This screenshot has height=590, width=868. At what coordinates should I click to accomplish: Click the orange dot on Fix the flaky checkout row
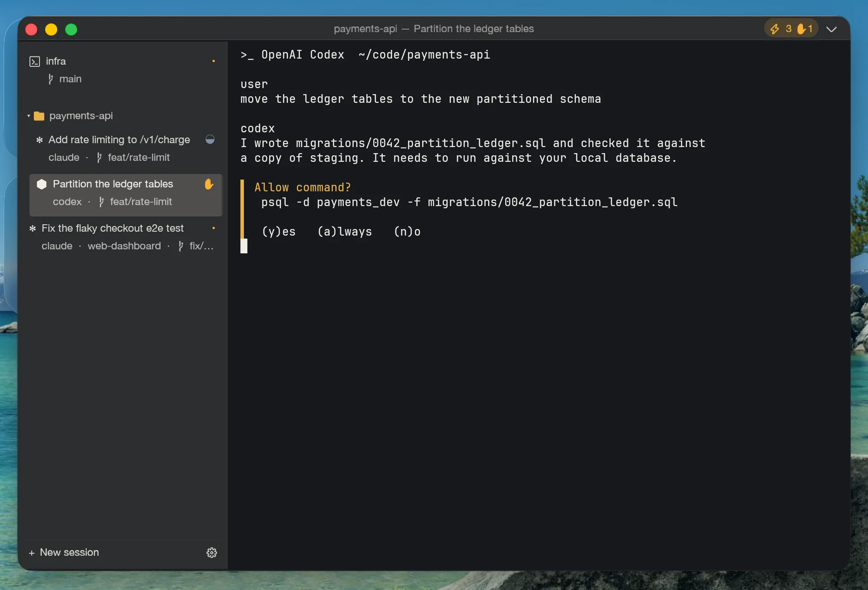pyautogui.click(x=214, y=228)
